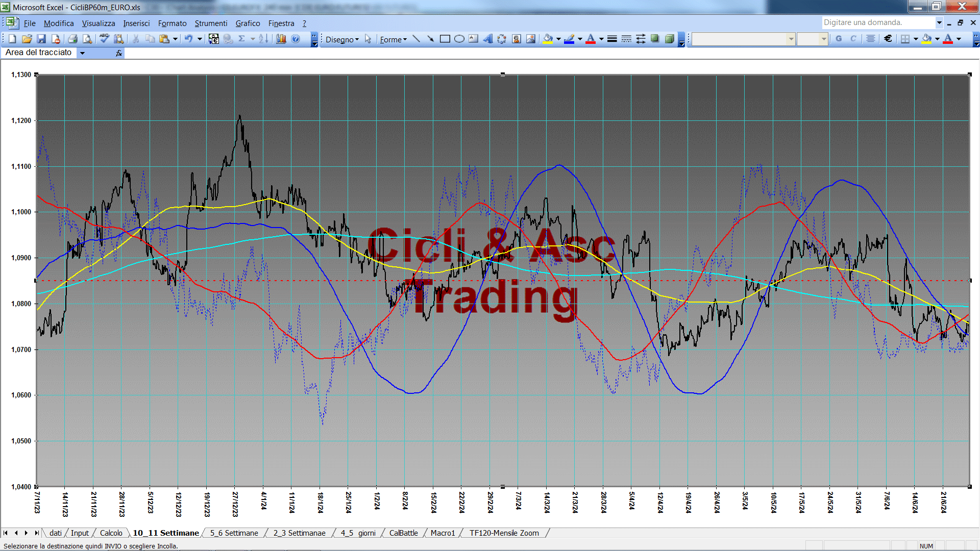Click the Line Style icon
Image resolution: width=980 pixels, height=551 pixels.
(612, 39)
